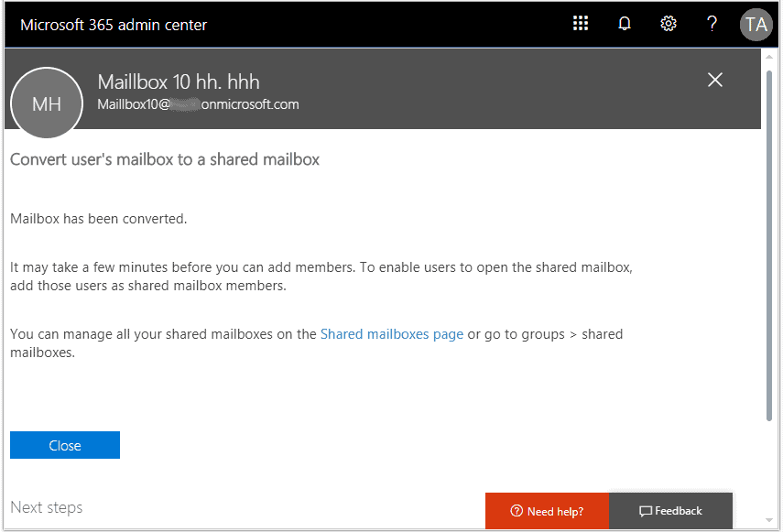Viewport: 783px width, 532px height.
Task: Select the Convert user's mailbox heading
Action: [x=164, y=158]
